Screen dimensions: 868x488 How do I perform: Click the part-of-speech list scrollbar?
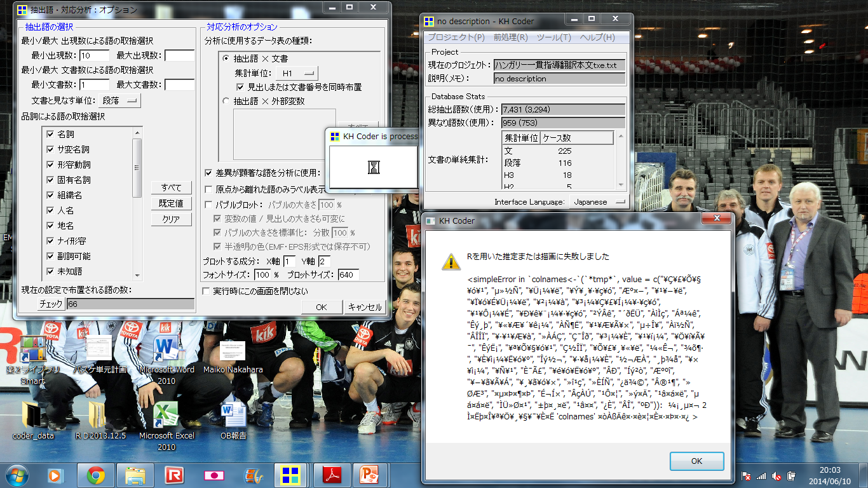pyautogui.click(x=137, y=203)
